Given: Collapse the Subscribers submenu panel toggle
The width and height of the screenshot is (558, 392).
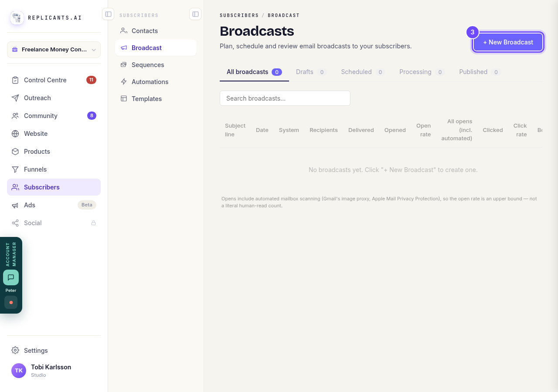Looking at the screenshot, I should pos(195,14).
